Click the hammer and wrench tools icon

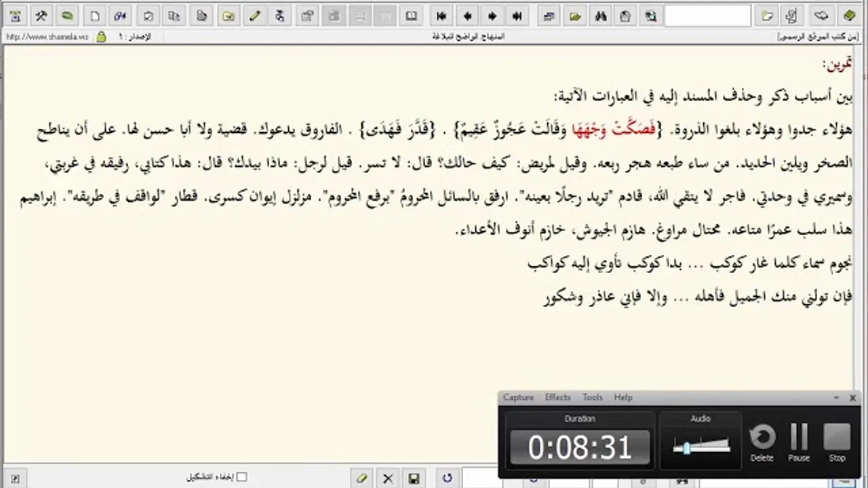point(41,16)
